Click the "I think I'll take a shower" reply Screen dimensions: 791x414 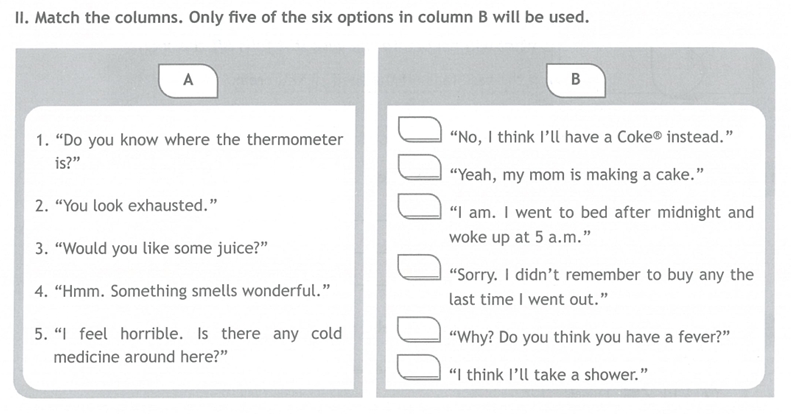(x=548, y=375)
